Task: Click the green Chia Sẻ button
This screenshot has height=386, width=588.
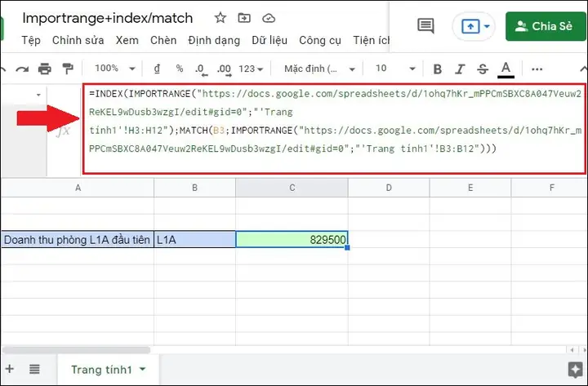Action: point(544,26)
